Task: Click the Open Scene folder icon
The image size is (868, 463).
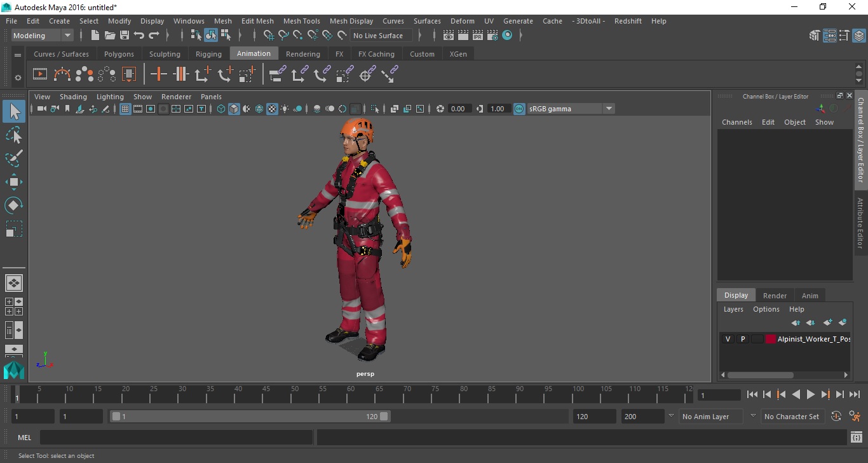Action: (110, 36)
